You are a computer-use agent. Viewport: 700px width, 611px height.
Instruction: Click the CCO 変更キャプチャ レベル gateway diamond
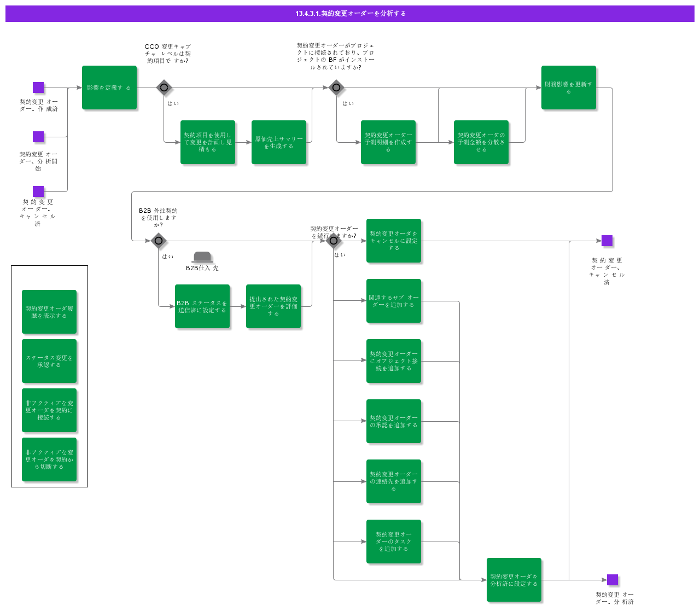click(x=164, y=88)
